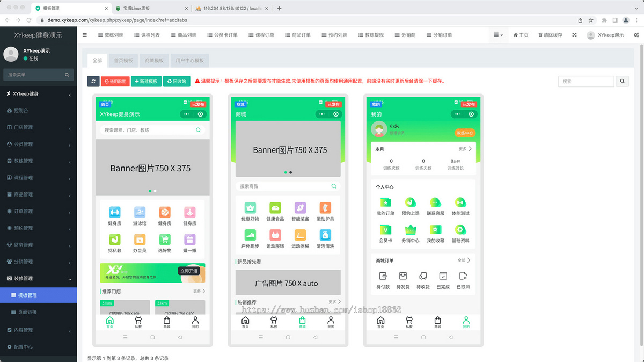
Task: Click the green 新建模板 button
Action: 145,82
